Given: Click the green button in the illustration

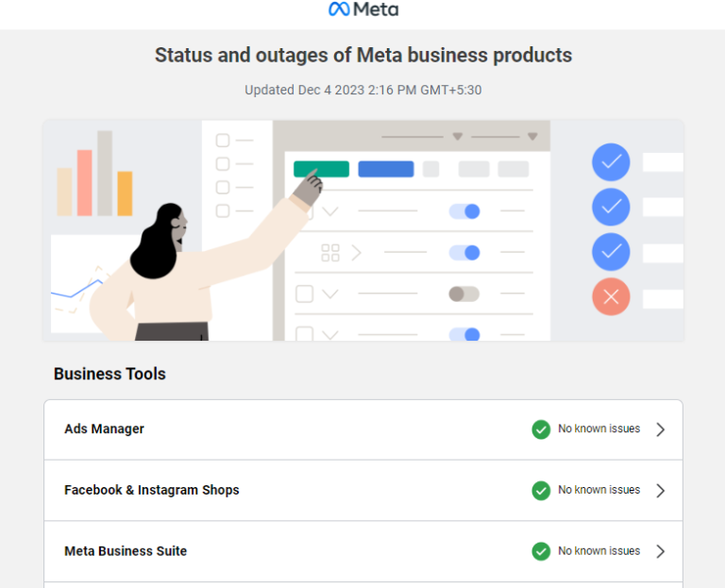Looking at the screenshot, I should tap(321, 169).
